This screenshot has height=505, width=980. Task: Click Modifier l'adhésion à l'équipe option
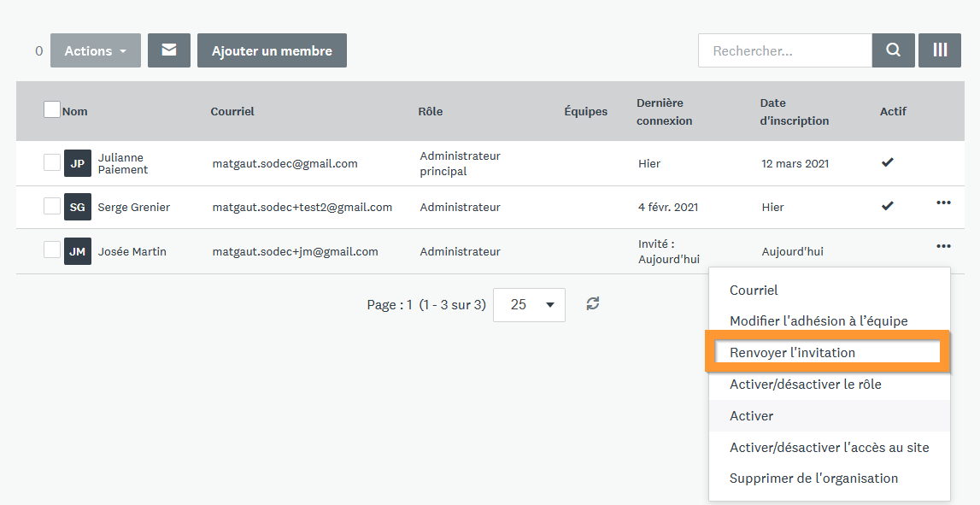819,321
